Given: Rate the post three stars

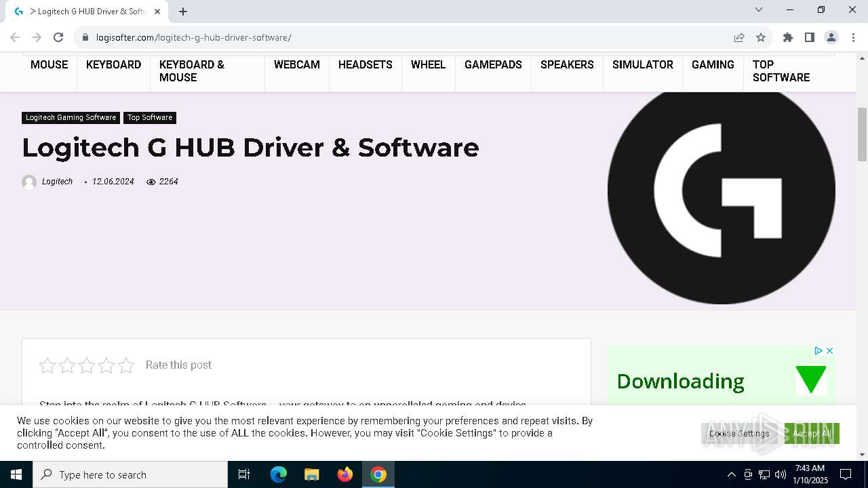Looking at the screenshot, I should pyautogui.click(x=87, y=366).
